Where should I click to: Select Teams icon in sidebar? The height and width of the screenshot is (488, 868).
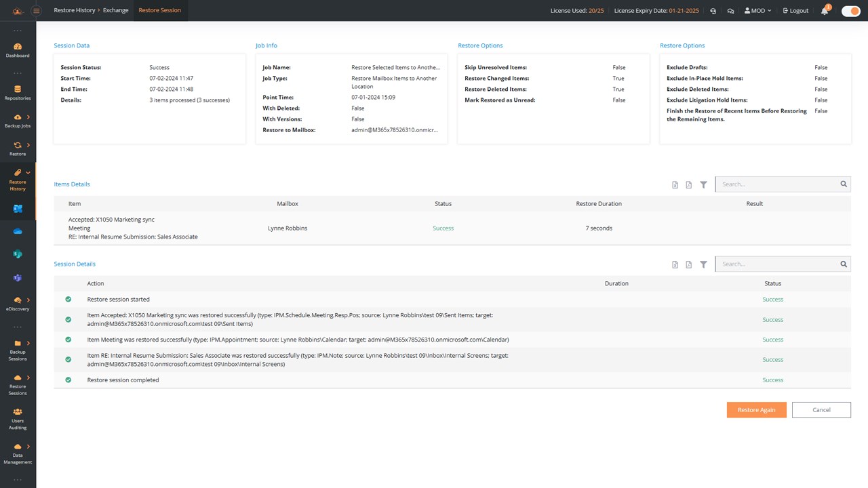click(18, 278)
